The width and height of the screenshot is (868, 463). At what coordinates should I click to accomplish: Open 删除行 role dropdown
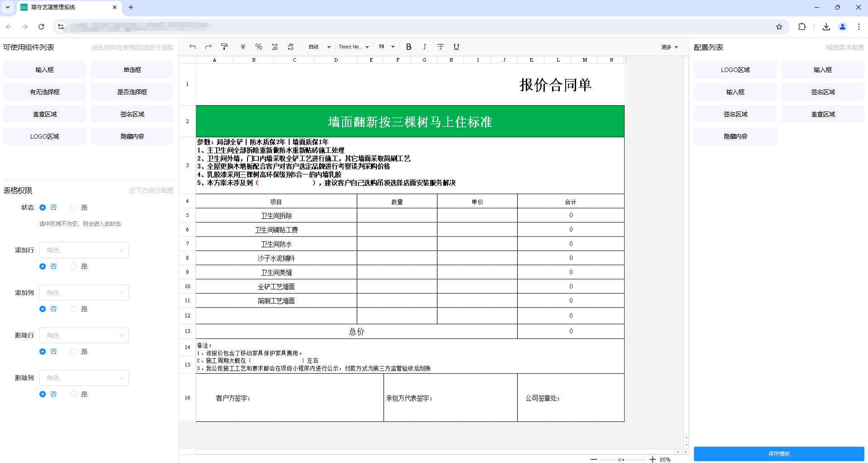tap(84, 335)
